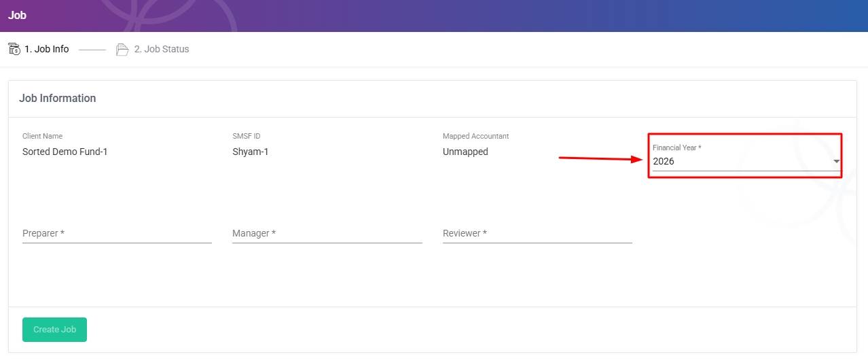Screen dimensions: 868x363
Task: Select the Reviewer field
Action: [x=537, y=233]
